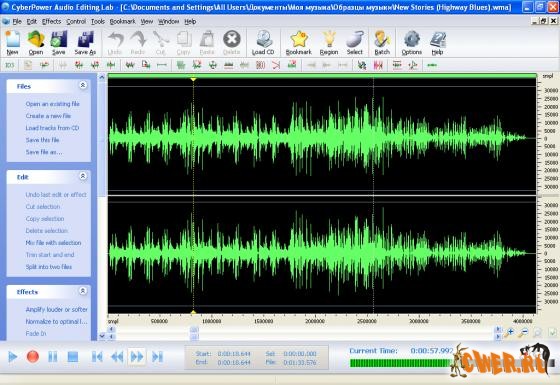This screenshot has width=560, height=385.
Task: Click the yellow playhead marker atop waveform
Action: [193, 79]
